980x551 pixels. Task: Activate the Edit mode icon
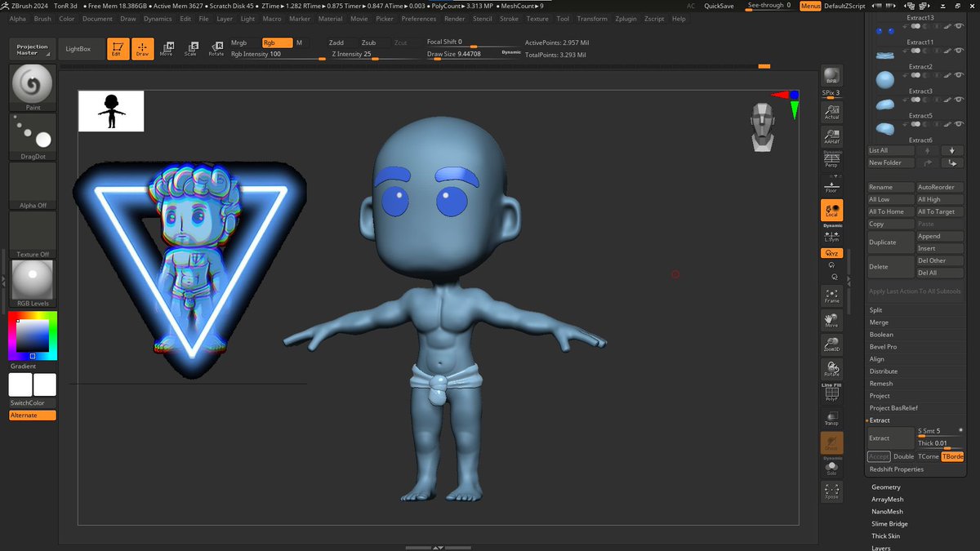[119, 49]
